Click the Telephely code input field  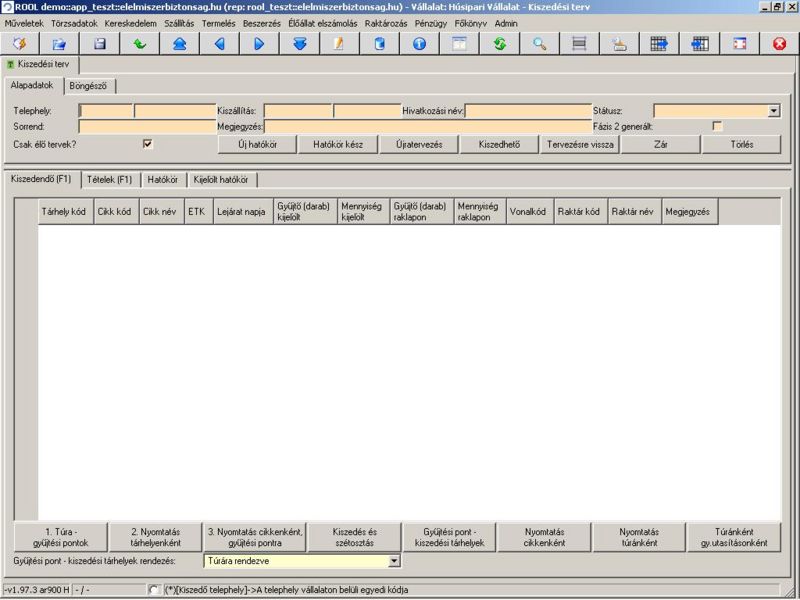[106, 111]
